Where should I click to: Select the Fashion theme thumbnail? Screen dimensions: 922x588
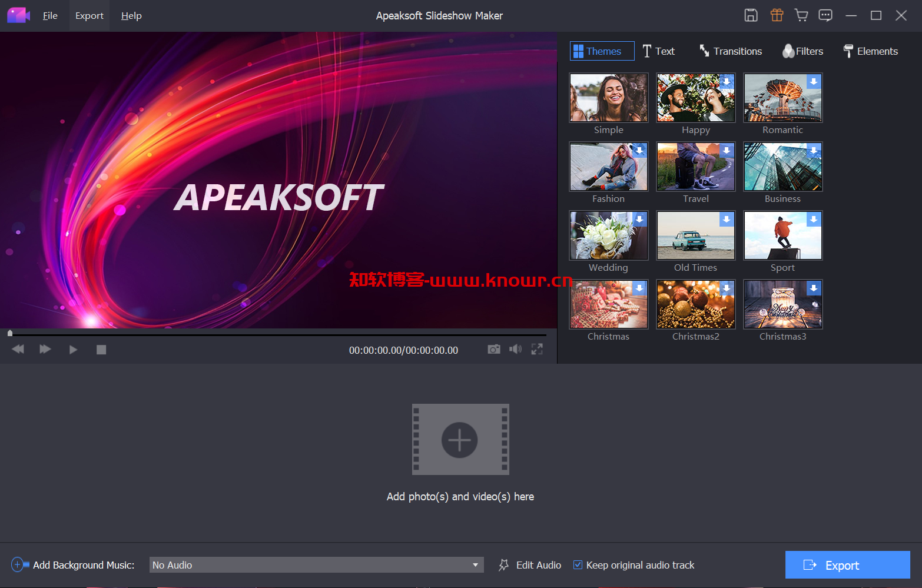click(609, 167)
